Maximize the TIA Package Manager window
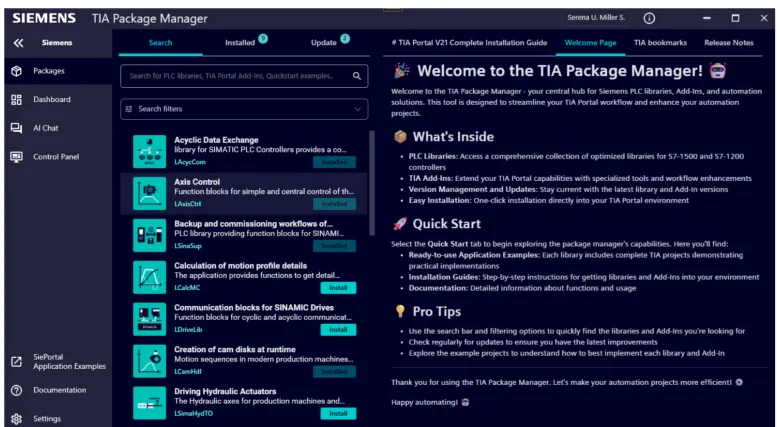This screenshot has height=427, width=777. click(735, 18)
